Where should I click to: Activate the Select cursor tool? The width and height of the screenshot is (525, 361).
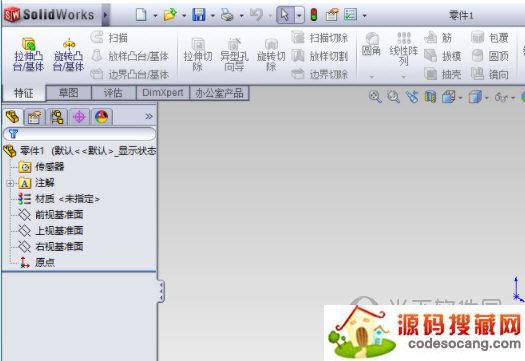[x=285, y=15]
